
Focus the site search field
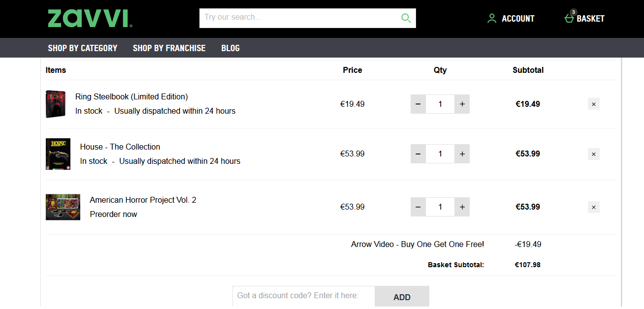click(300, 18)
